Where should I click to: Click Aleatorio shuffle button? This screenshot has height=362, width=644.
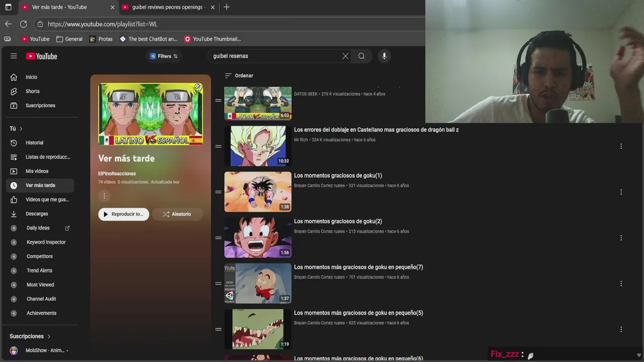coord(177,214)
